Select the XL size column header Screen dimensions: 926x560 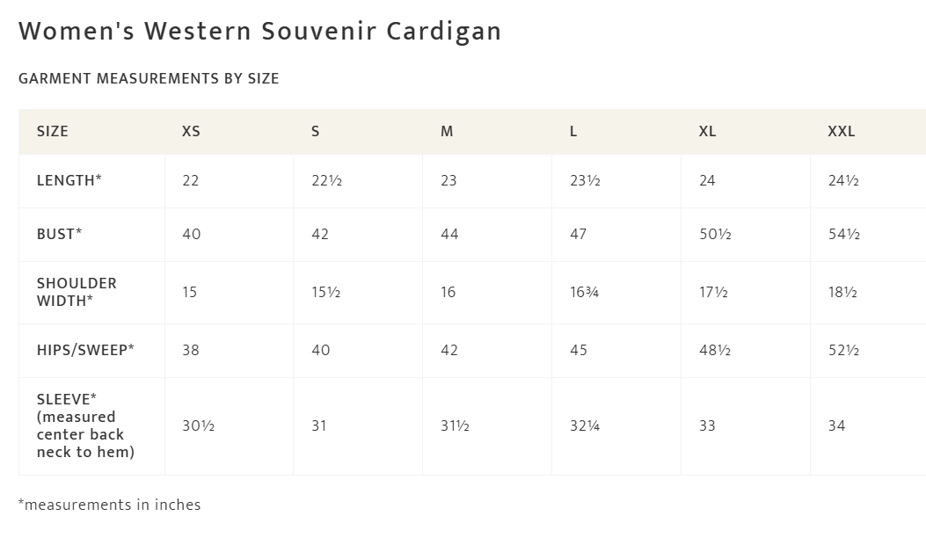point(707,131)
